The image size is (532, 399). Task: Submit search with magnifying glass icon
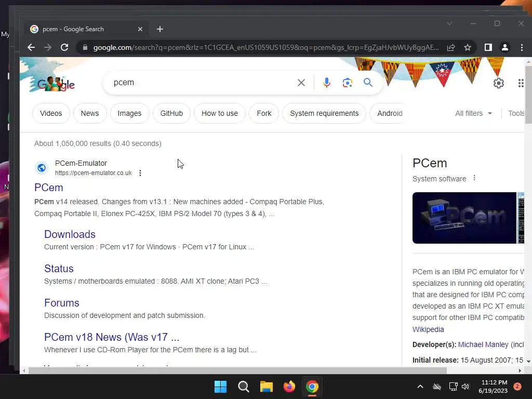pyautogui.click(x=368, y=83)
